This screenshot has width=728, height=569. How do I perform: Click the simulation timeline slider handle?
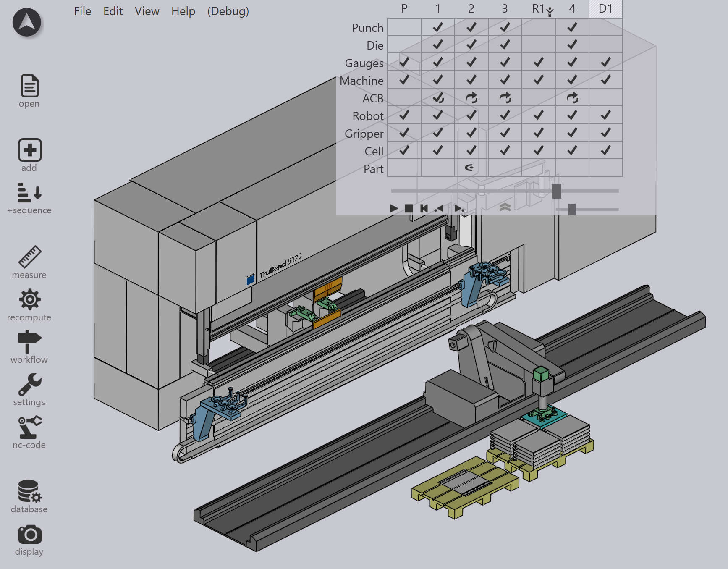click(x=557, y=191)
